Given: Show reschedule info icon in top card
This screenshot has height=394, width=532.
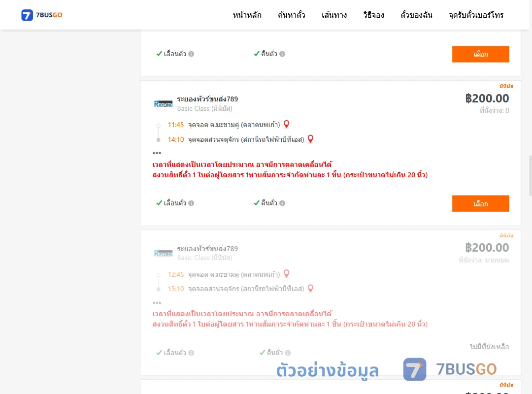Looking at the screenshot, I should (x=191, y=54).
